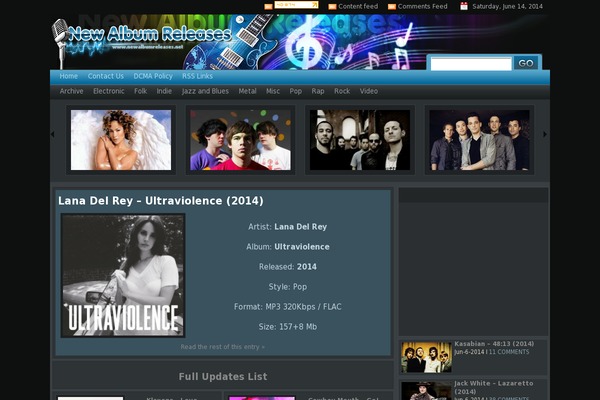Open the angel wings woman carousel thumbnail

[121, 140]
